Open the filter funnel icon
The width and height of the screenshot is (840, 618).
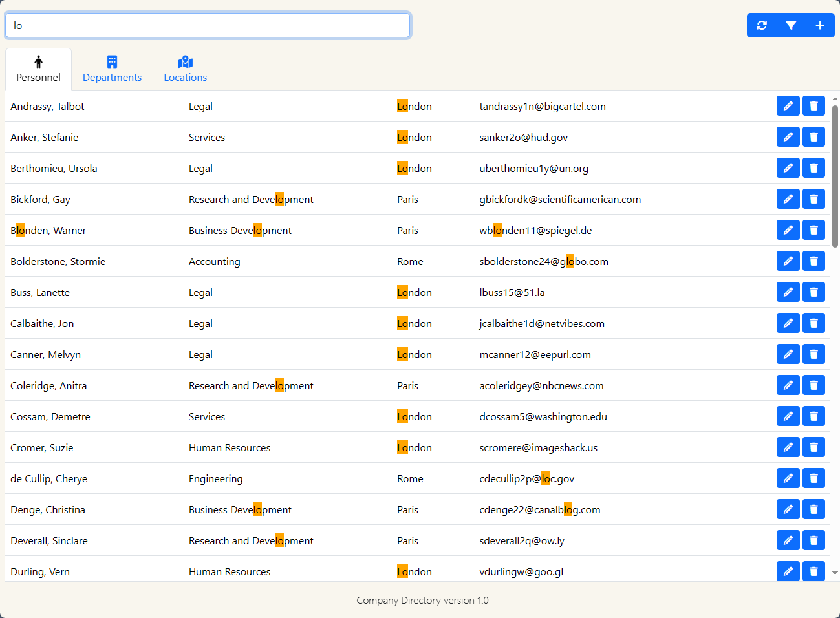tap(791, 25)
